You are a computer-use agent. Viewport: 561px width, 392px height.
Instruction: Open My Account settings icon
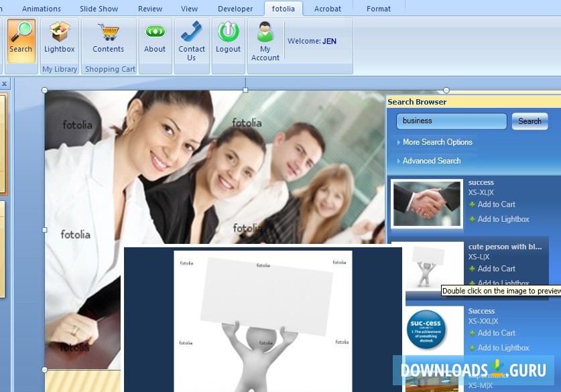[265, 31]
